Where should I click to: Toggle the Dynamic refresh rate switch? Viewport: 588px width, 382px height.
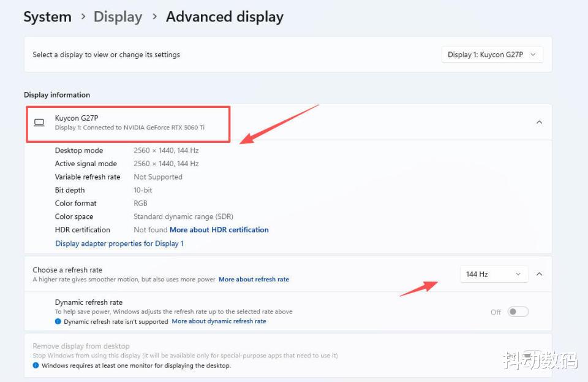coord(518,311)
